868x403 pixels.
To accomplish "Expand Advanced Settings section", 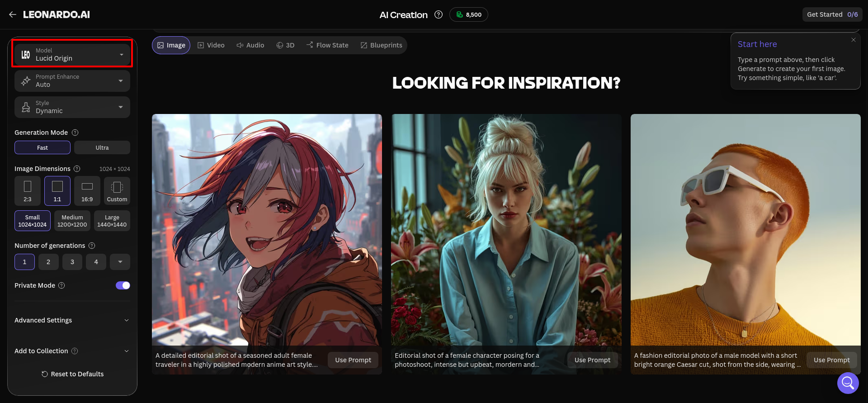I will 72,320.
